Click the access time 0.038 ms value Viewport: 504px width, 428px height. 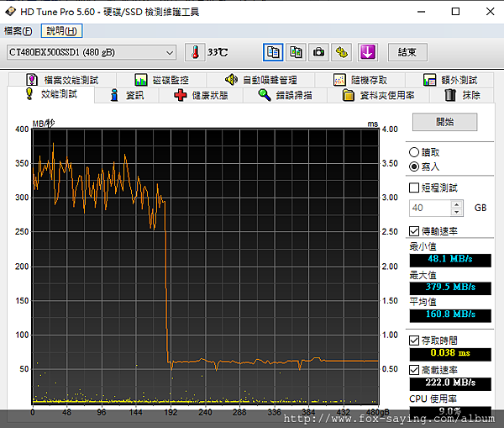[450, 354]
